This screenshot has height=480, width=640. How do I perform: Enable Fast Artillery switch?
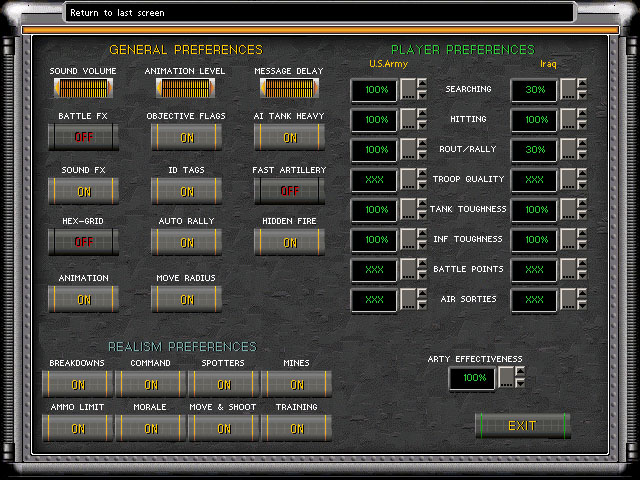(x=289, y=191)
